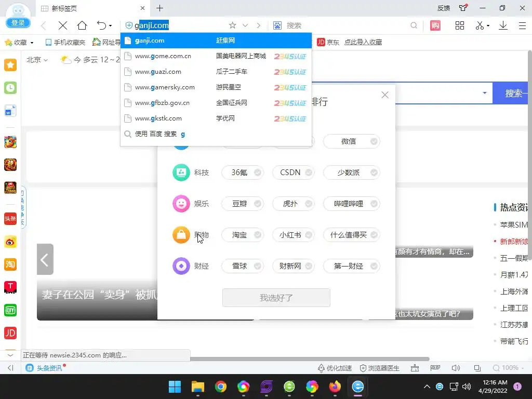This screenshot has width=532, height=399.
Task: Select ganji.com 赶集网 suggestion
Action: 216,41
